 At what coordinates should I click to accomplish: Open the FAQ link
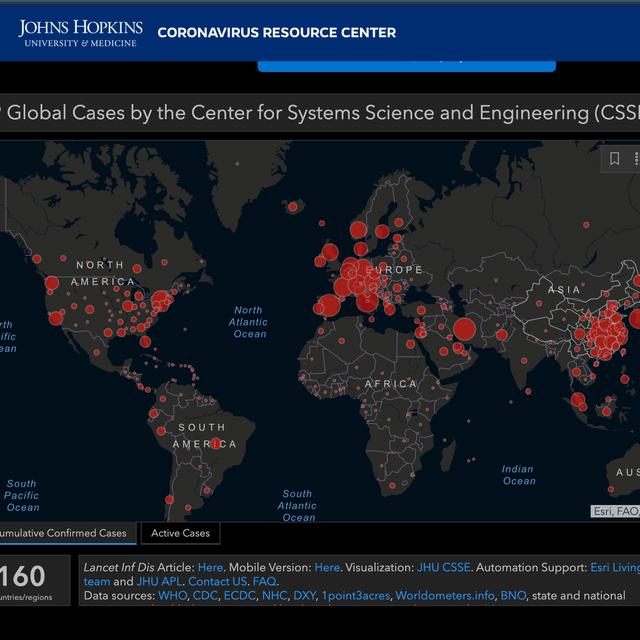coord(264,581)
